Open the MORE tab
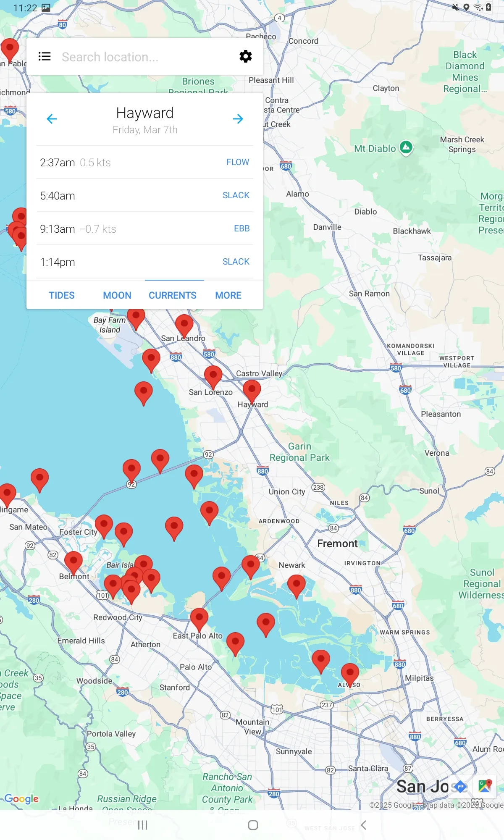The height and width of the screenshot is (840, 504). [228, 295]
